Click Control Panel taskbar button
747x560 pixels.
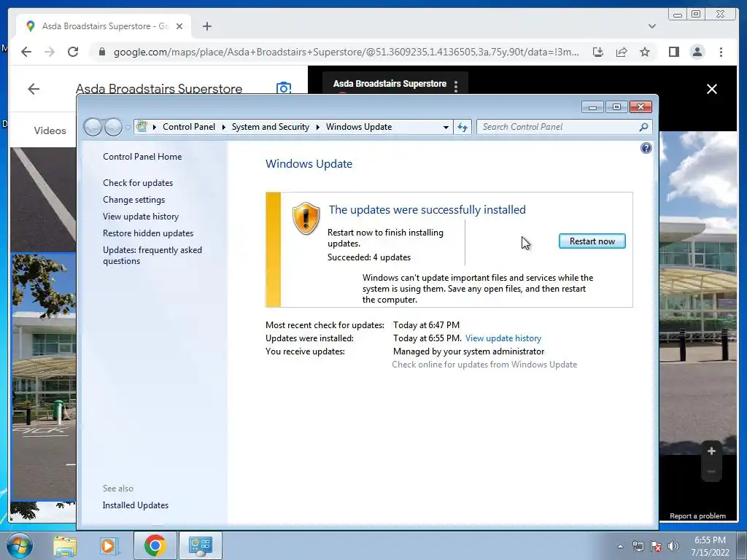pyautogui.click(x=200, y=545)
